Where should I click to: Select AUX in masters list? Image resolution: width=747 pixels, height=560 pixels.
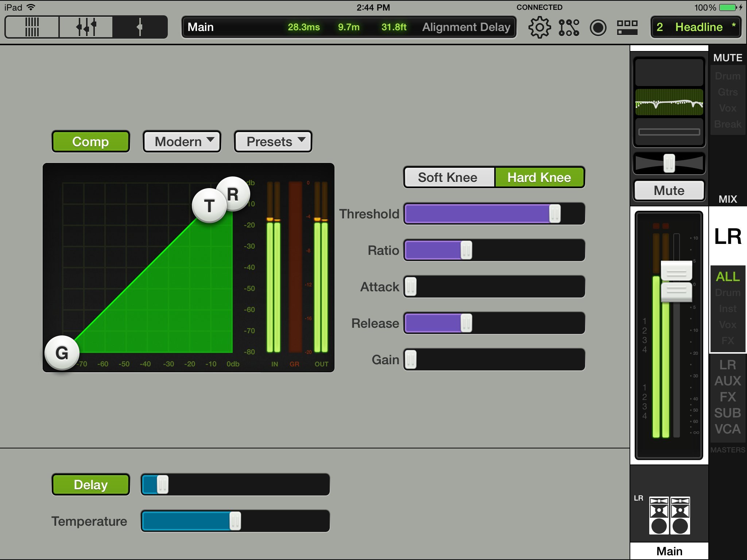[727, 381]
